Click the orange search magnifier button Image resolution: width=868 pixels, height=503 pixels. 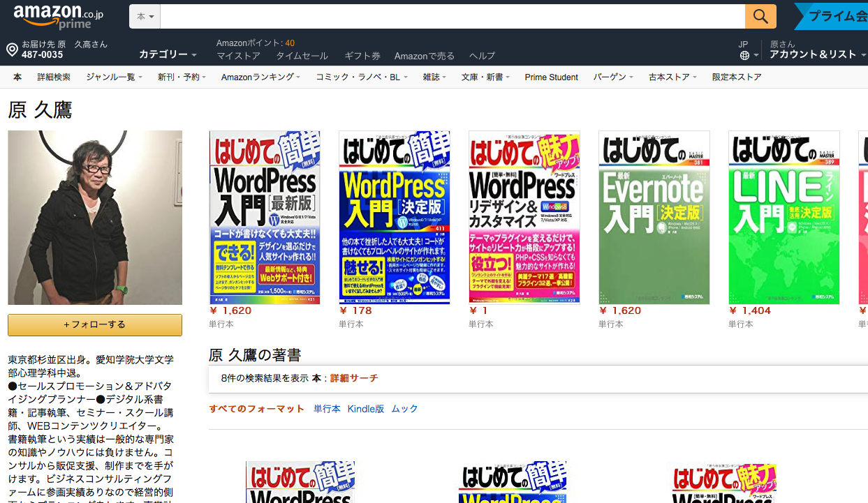pyautogui.click(x=760, y=17)
